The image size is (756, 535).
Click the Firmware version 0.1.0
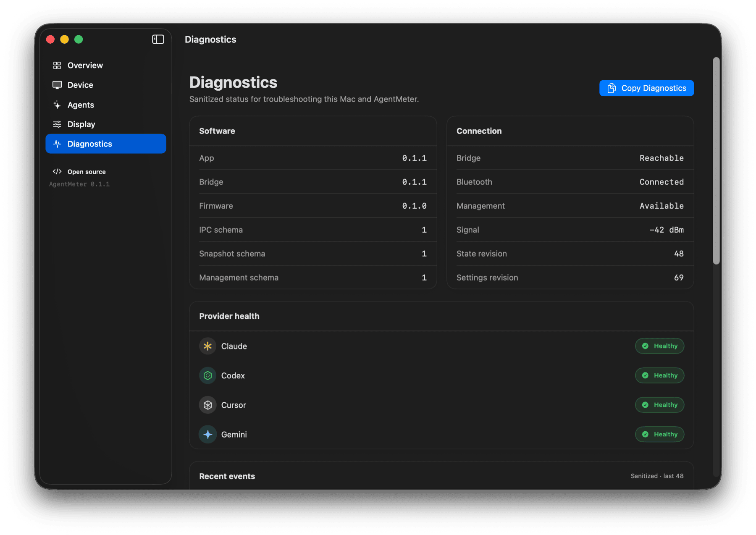(x=414, y=206)
